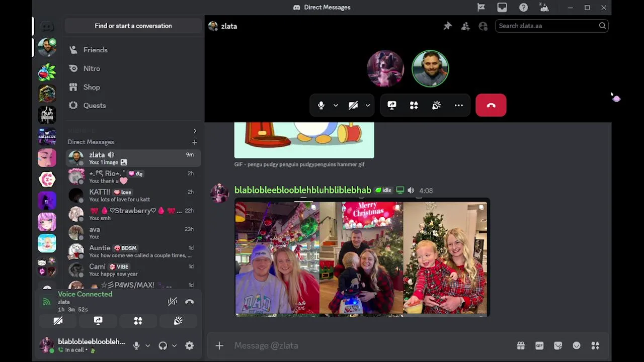Open pinned messages
The width and height of the screenshot is (644, 362).
[x=448, y=26]
